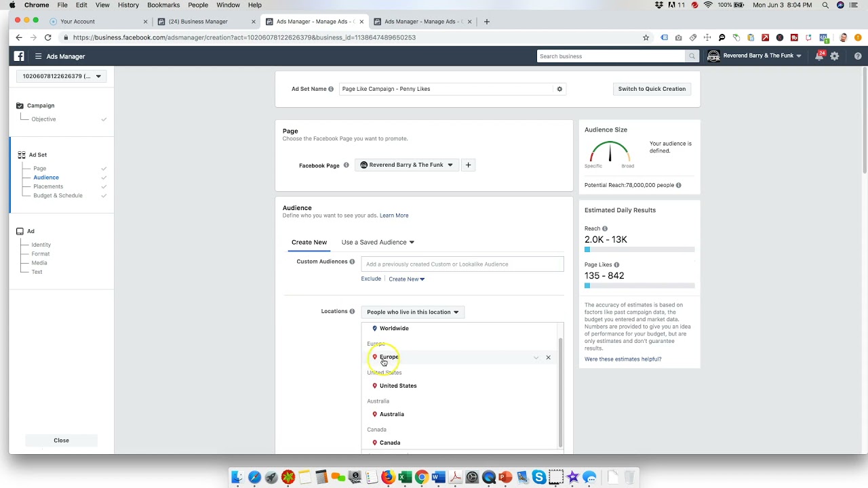Show the Page Likes info tooltip
868x488 pixels.
pyautogui.click(x=616, y=265)
